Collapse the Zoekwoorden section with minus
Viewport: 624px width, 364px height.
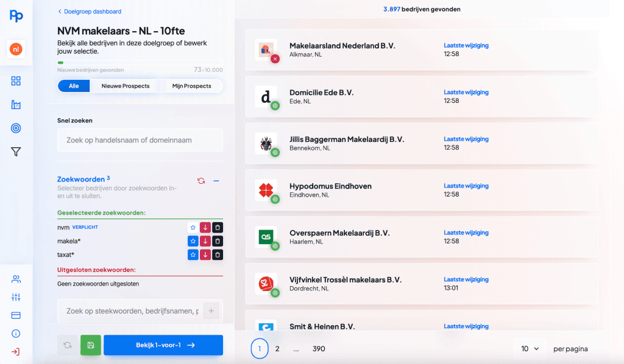click(216, 181)
